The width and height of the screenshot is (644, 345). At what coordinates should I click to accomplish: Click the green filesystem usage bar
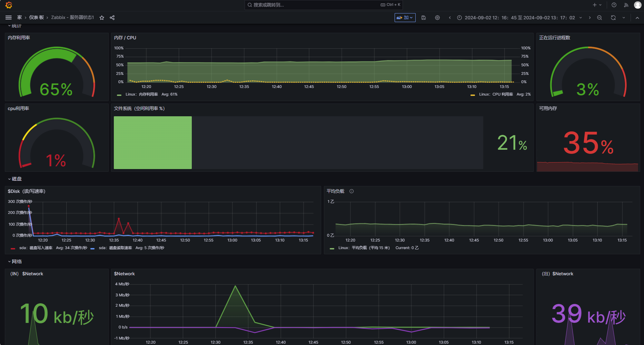pos(153,142)
